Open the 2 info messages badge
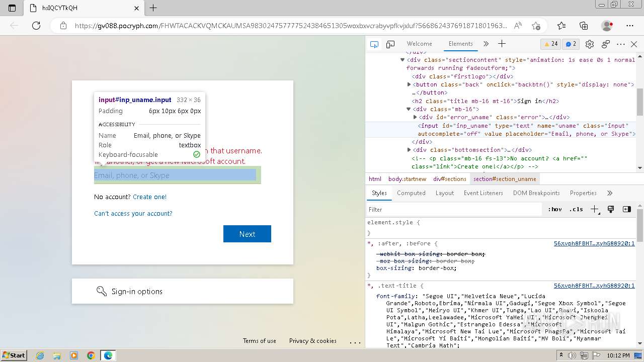This screenshot has height=362, width=644. [x=571, y=44]
